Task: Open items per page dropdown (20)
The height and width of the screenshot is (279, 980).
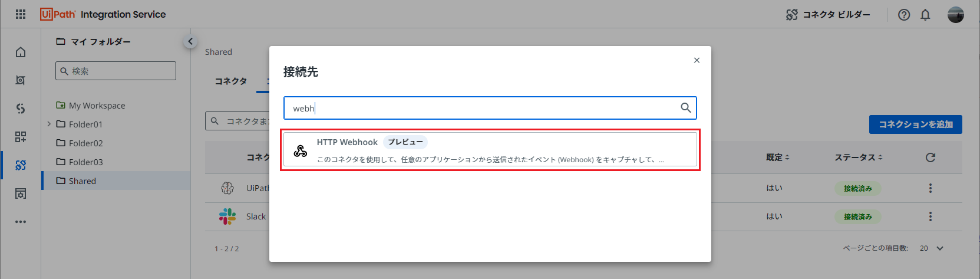Action: click(x=932, y=248)
